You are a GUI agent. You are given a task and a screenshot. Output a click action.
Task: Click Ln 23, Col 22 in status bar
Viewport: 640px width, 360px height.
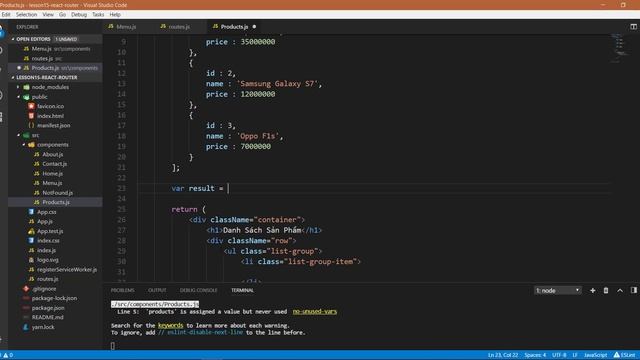coord(503,355)
